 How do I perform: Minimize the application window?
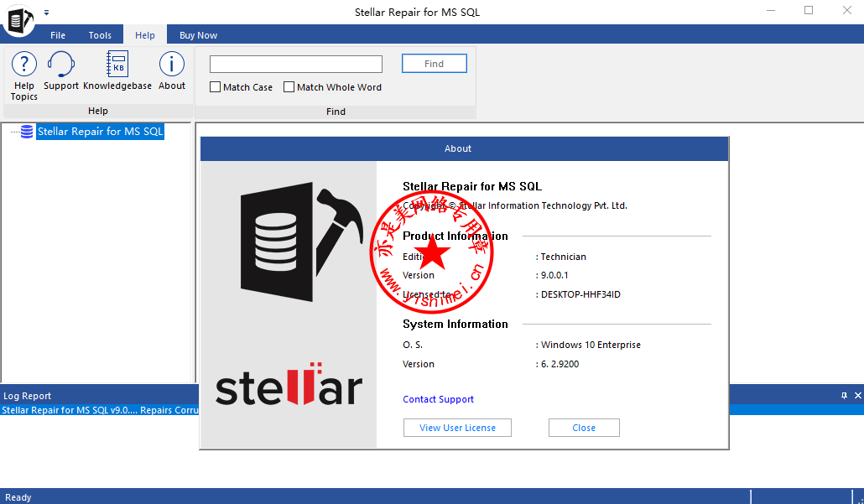pos(770,10)
